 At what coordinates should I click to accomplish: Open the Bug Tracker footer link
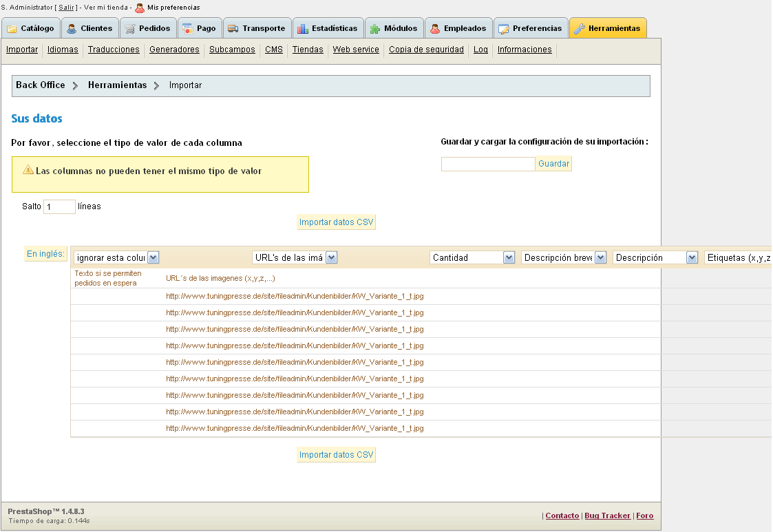(607, 515)
